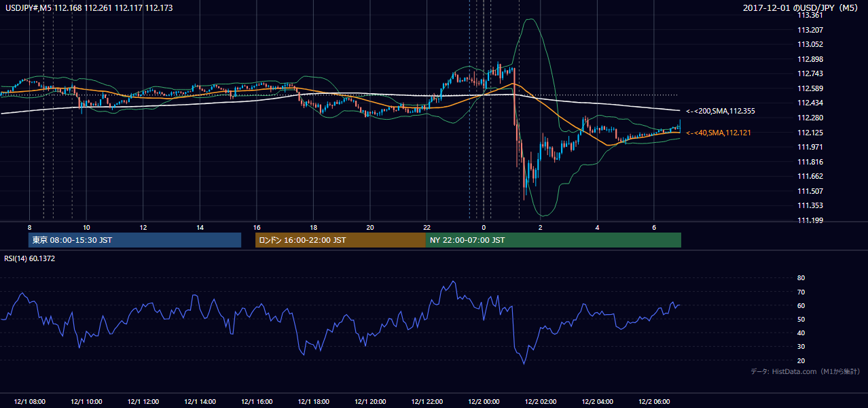The image size is (868, 408).
Task: Click the RSI 30 level label
Action: click(801, 347)
